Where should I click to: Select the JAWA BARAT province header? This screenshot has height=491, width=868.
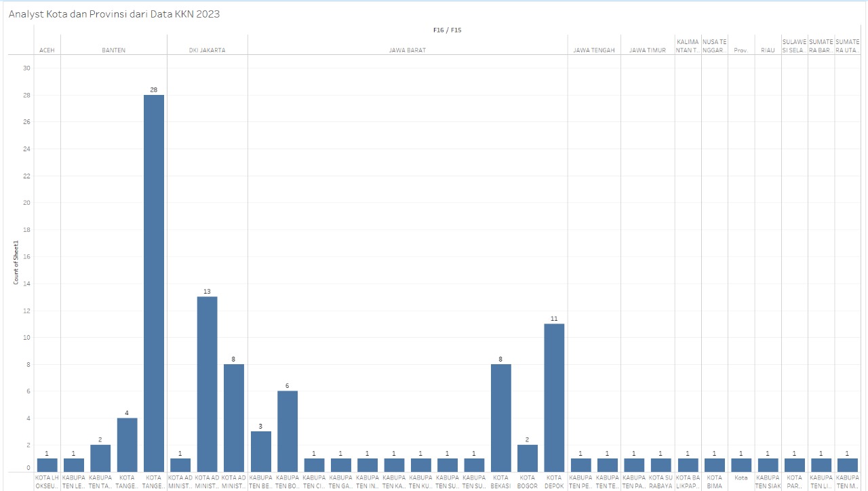pyautogui.click(x=407, y=50)
